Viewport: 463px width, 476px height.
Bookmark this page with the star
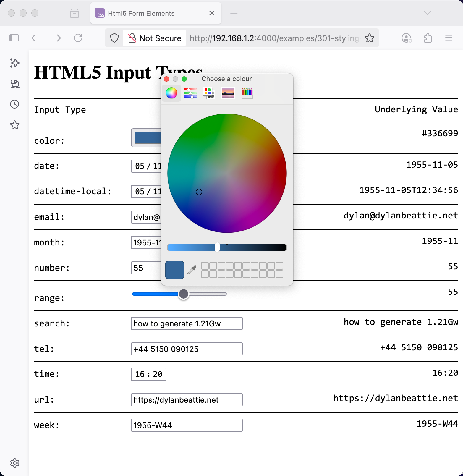tap(370, 38)
